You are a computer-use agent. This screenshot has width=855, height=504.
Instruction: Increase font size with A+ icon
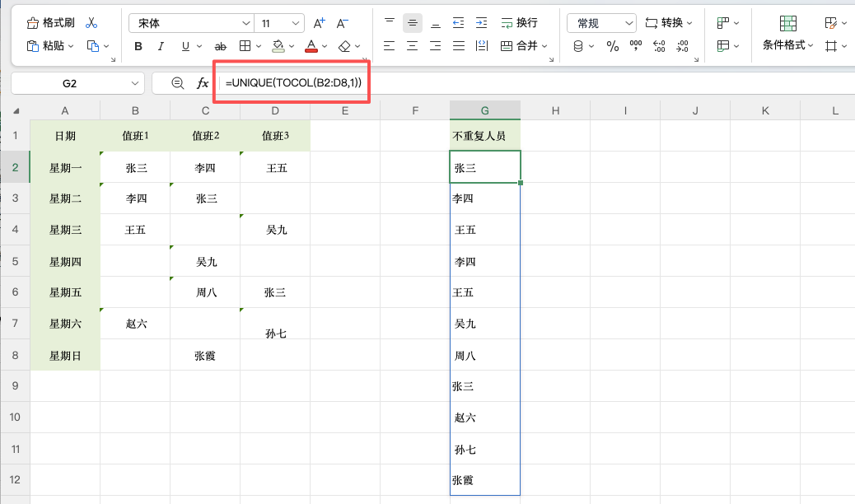pos(319,23)
